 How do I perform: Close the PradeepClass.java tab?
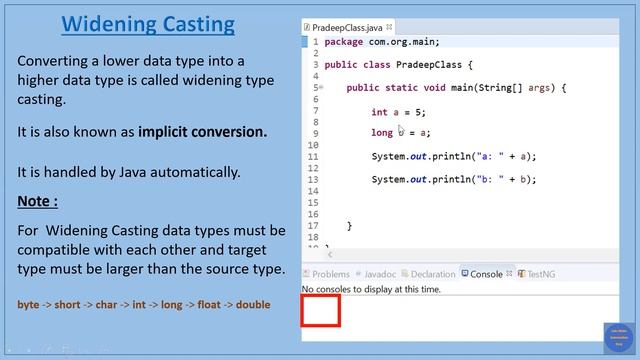point(389,27)
